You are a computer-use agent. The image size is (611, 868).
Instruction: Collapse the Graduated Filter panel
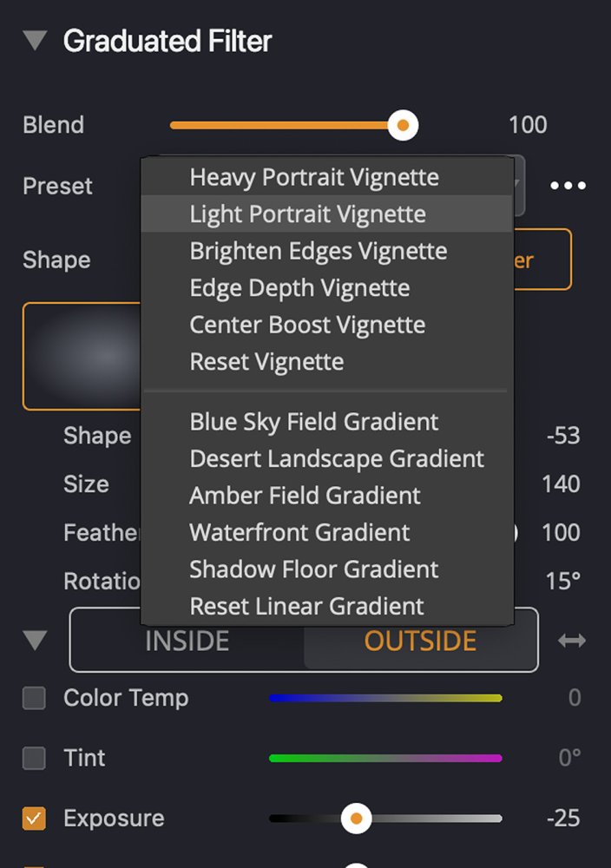(34, 40)
